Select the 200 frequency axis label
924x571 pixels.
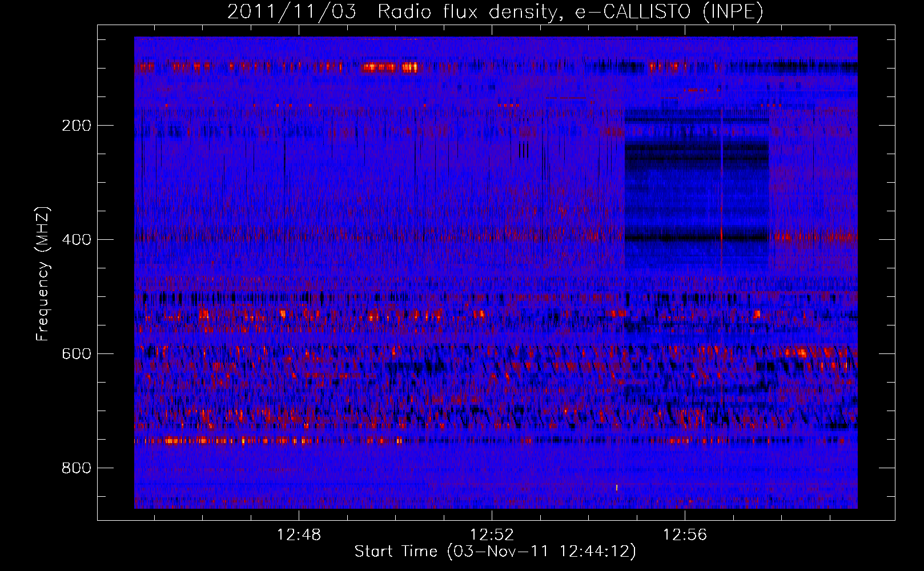[x=77, y=126]
